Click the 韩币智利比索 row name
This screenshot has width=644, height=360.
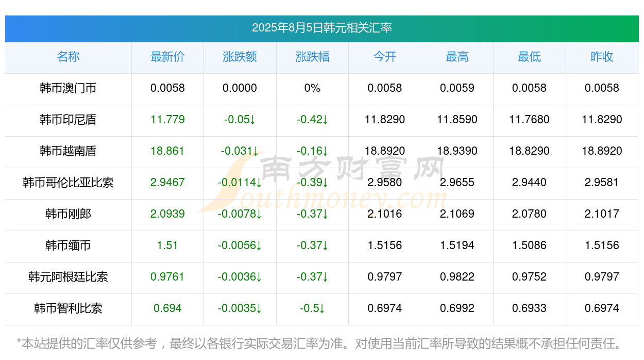click(x=68, y=308)
